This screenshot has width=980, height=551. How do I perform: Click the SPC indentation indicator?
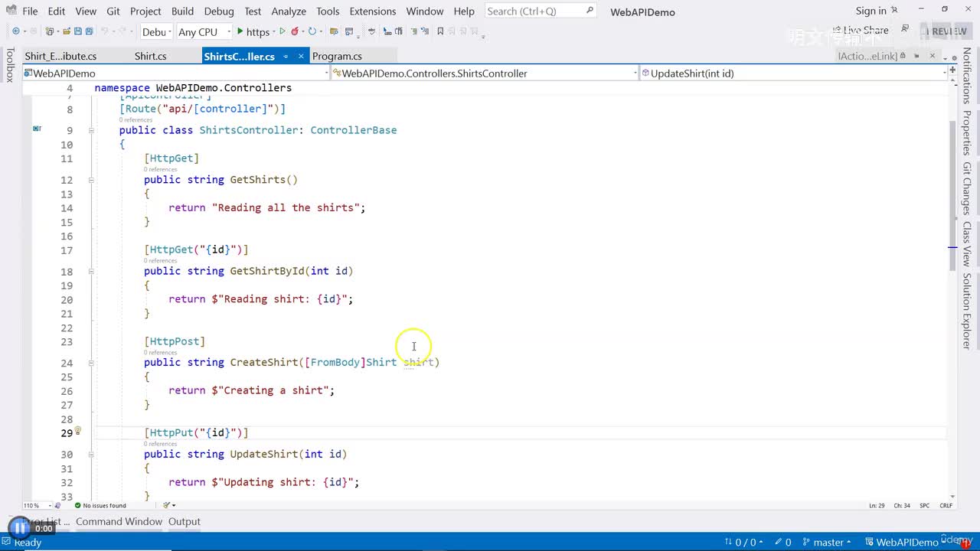(x=924, y=505)
